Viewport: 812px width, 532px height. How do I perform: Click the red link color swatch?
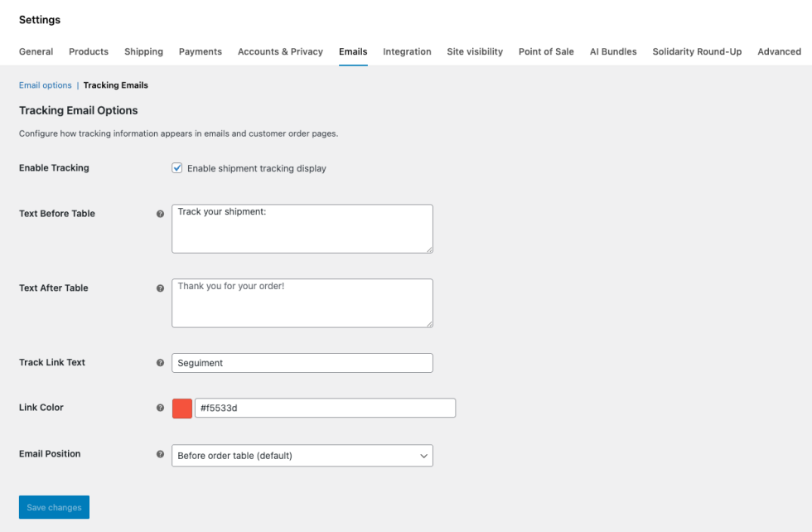[182, 409]
